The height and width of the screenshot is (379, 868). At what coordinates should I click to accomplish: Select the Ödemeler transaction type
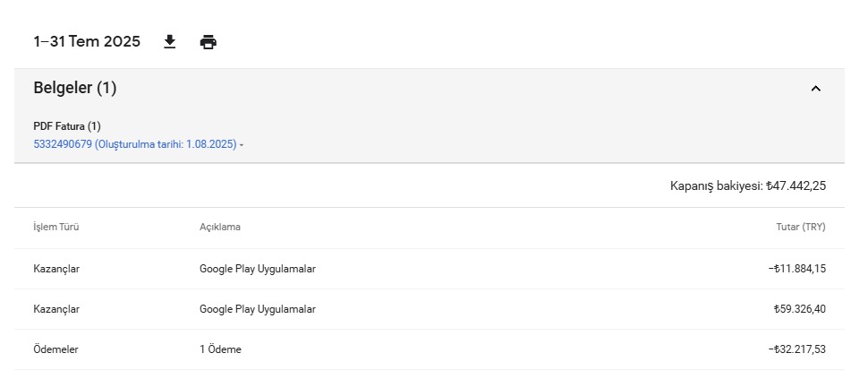(x=55, y=349)
